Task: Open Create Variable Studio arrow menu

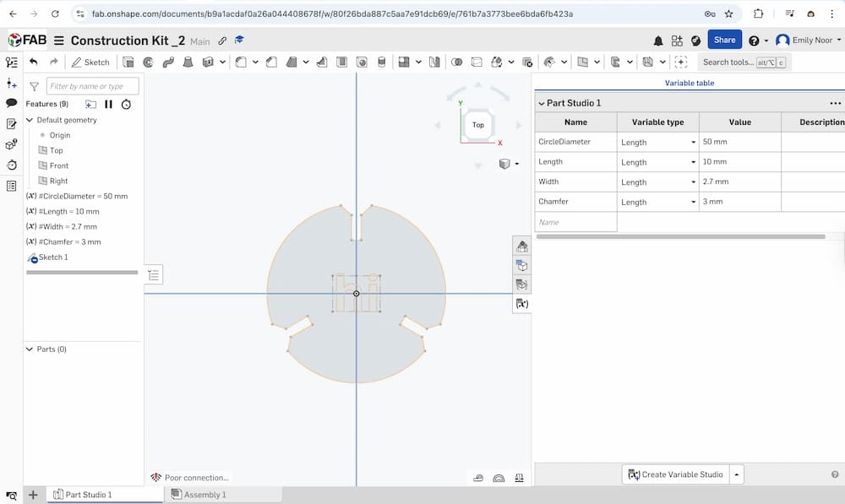Action: 736,474
